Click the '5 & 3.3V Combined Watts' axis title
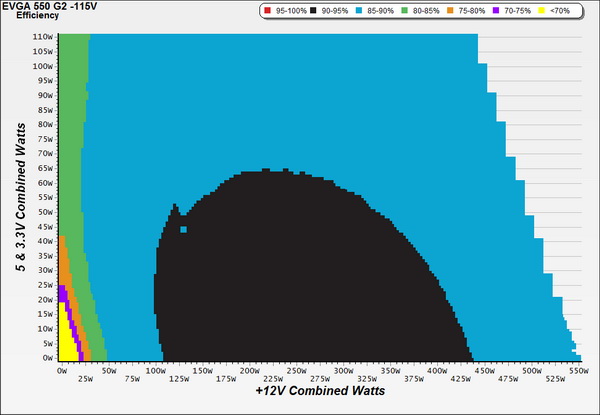Image resolution: width=600 pixels, height=415 pixels. (x=21, y=197)
